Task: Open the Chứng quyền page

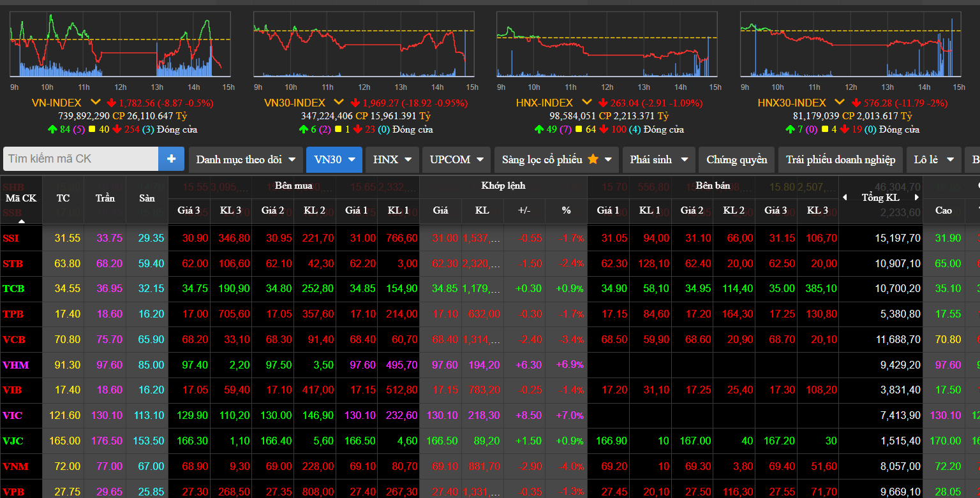Action: (x=737, y=159)
